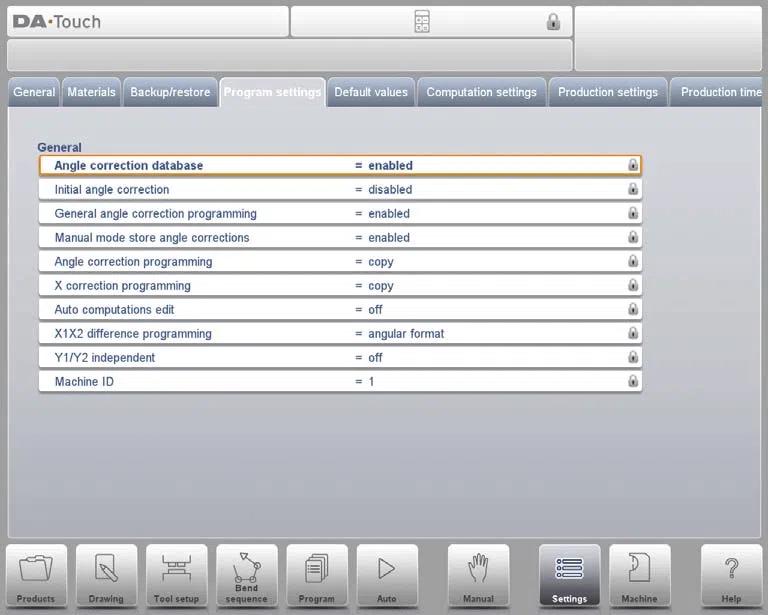
Task: Change X1X2 difference programming angular format value
Action: point(406,333)
